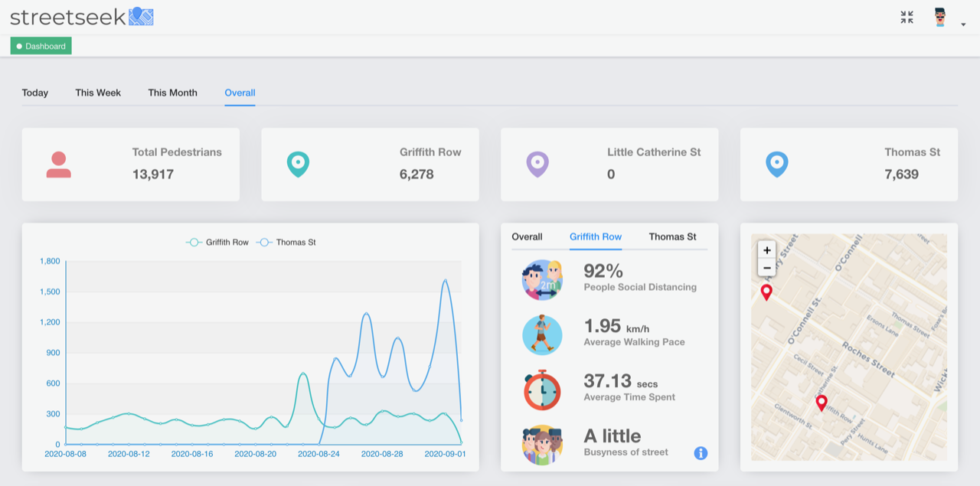980x486 pixels.
Task: Click the walking pace person icon
Action: (x=542, y=334)
